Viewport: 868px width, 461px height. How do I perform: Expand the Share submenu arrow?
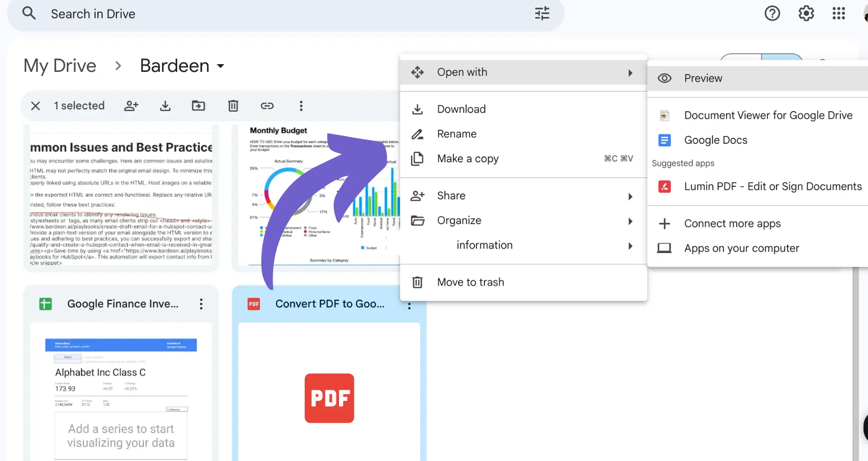point(630,196)
